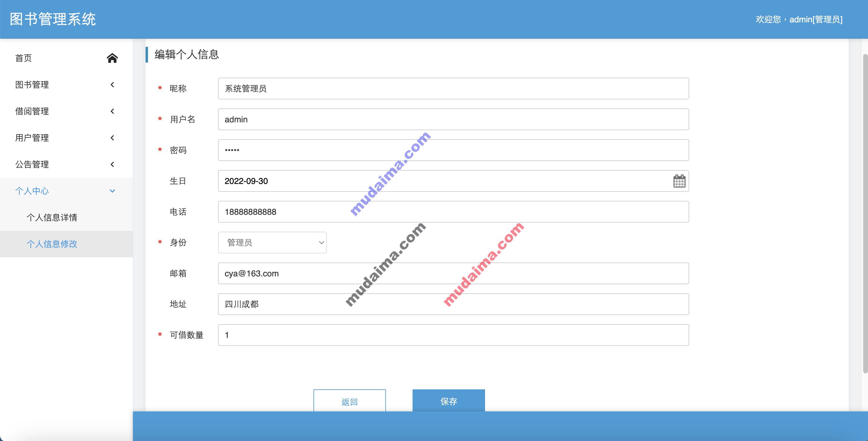This screenshot has height=441, width=868.
Task: Open the 公告管理 sidebar menu
Action: 66,164
